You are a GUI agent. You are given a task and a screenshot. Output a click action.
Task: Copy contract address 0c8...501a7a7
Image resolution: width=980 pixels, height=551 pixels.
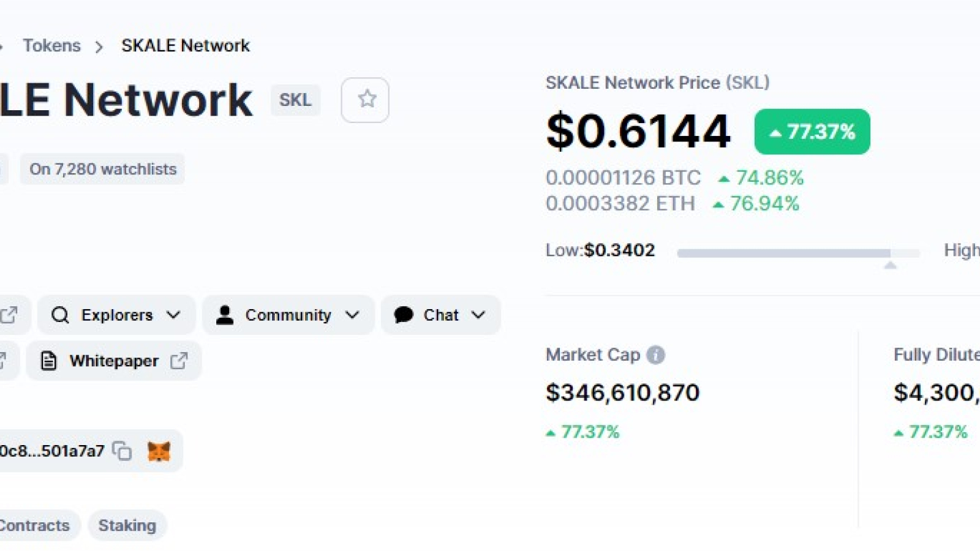122,451
